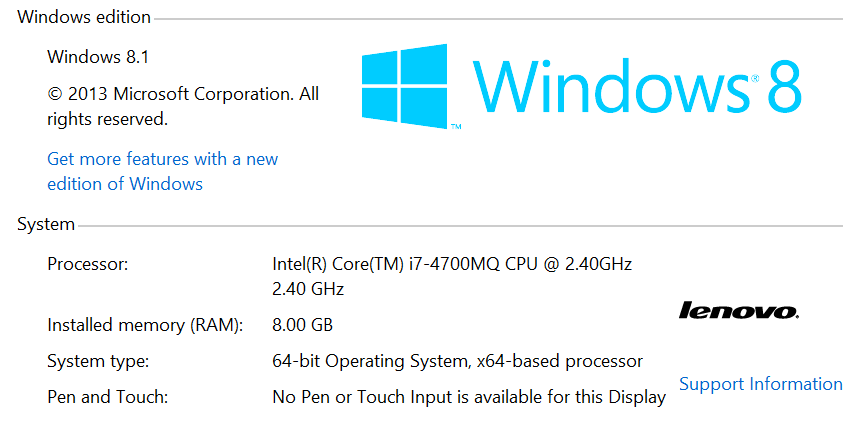
Task: Select the 'No Pen or Touch Input' value
Action: point(469,397)
